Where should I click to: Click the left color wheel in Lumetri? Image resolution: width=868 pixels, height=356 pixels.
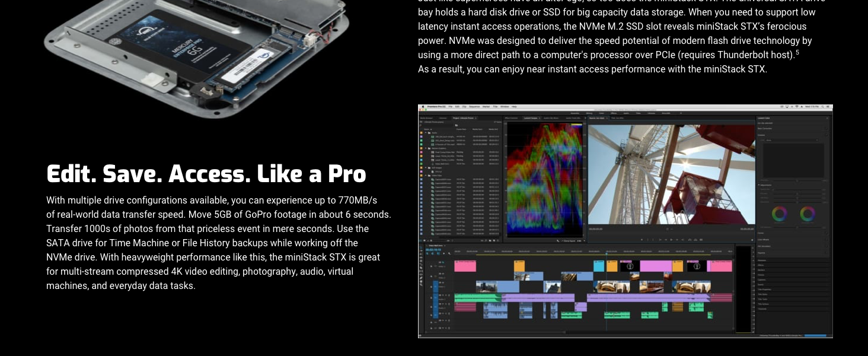(x=779, y=213)
